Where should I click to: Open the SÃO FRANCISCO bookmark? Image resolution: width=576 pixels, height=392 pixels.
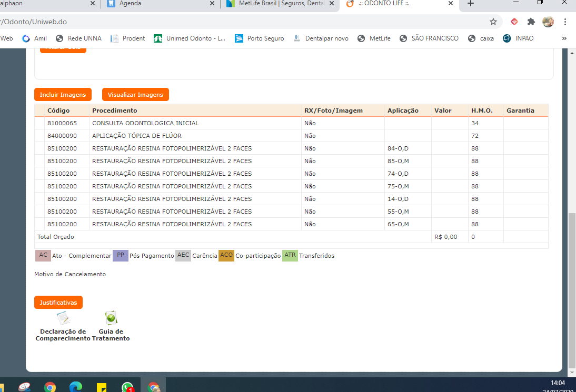pyautogui.click(x=429, y=38)
